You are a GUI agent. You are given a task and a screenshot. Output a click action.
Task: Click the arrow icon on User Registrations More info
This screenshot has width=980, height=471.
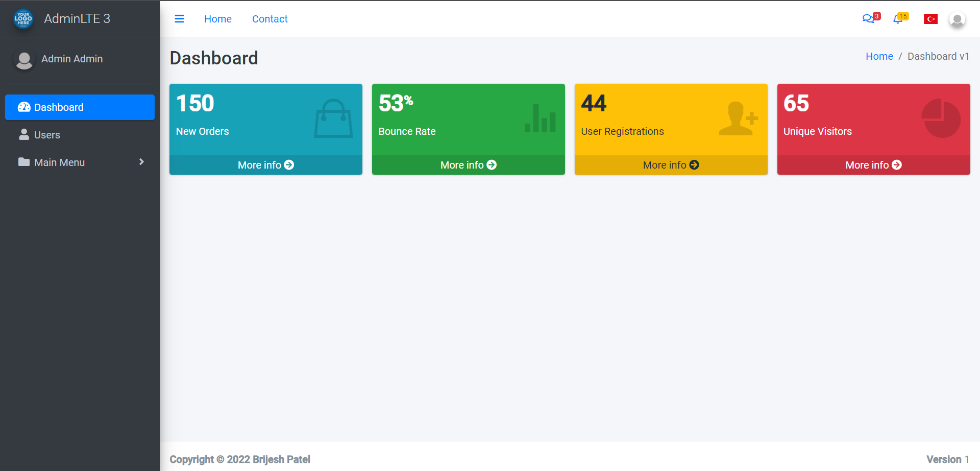click(x=694, y=165)
